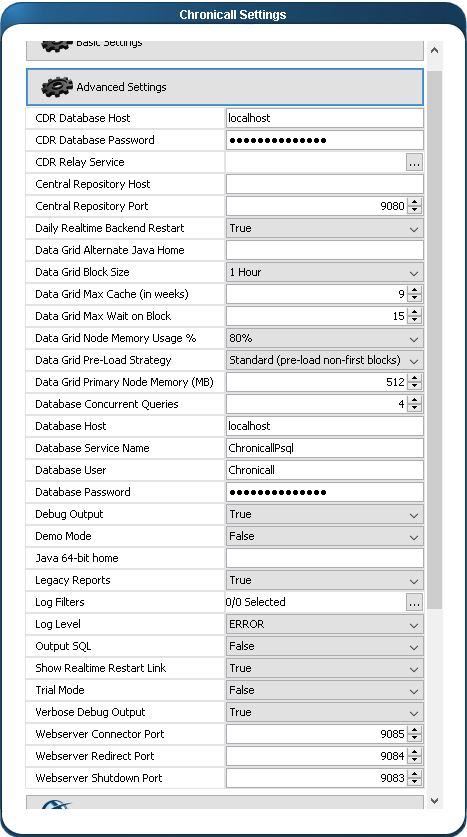Image resolution: width=467 pixels, height=837 pixels.
Task: Click the 9085 Webserver Connector Port field
Action: pyautogui.click(x=317, y=734)
